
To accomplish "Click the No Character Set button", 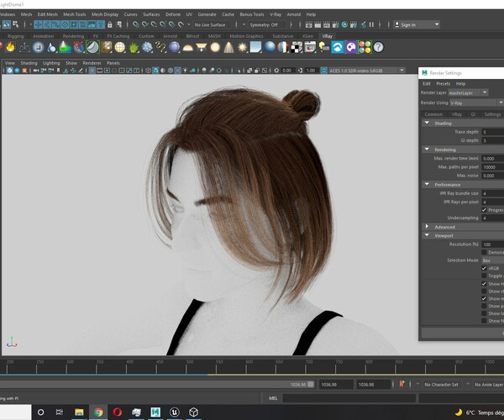I will 441,385.
